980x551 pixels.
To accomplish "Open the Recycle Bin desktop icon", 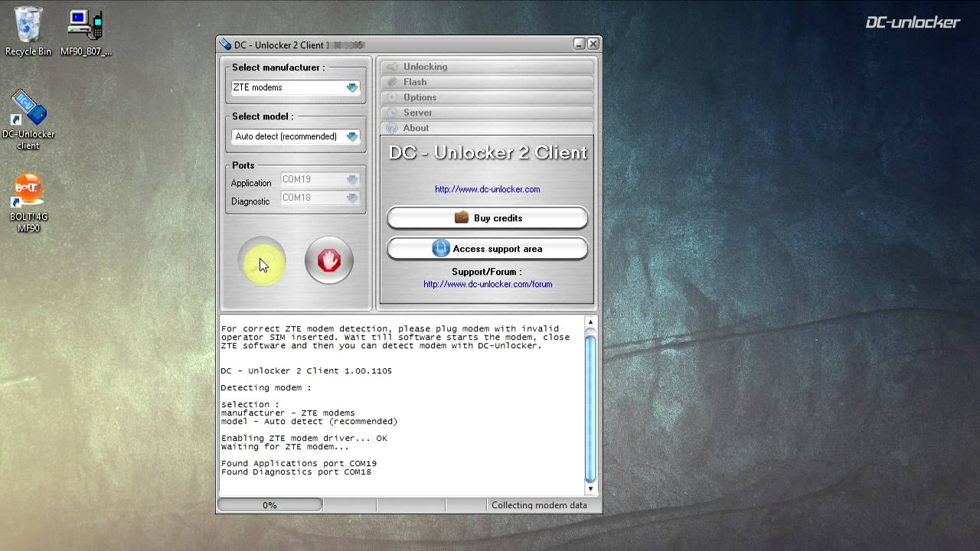I will (28, 31).
